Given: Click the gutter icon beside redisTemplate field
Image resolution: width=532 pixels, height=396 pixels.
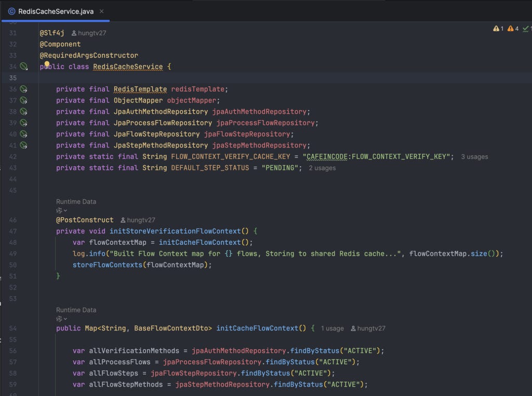Looking at the screenshot, I should (23, 89).
